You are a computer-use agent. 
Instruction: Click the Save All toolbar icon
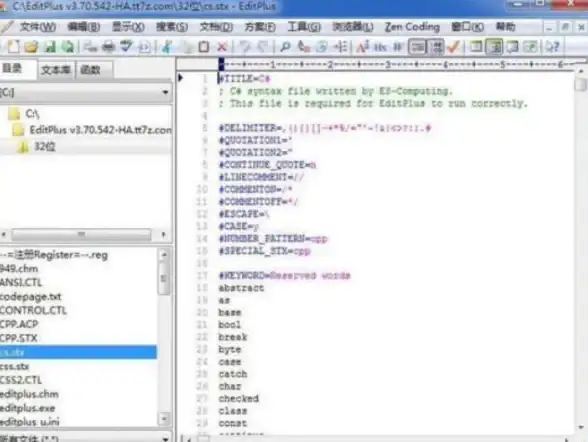68,47
